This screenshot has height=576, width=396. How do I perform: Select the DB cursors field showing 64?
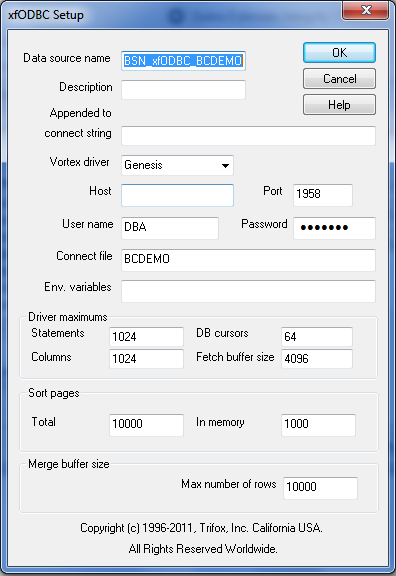click(317, 336)
